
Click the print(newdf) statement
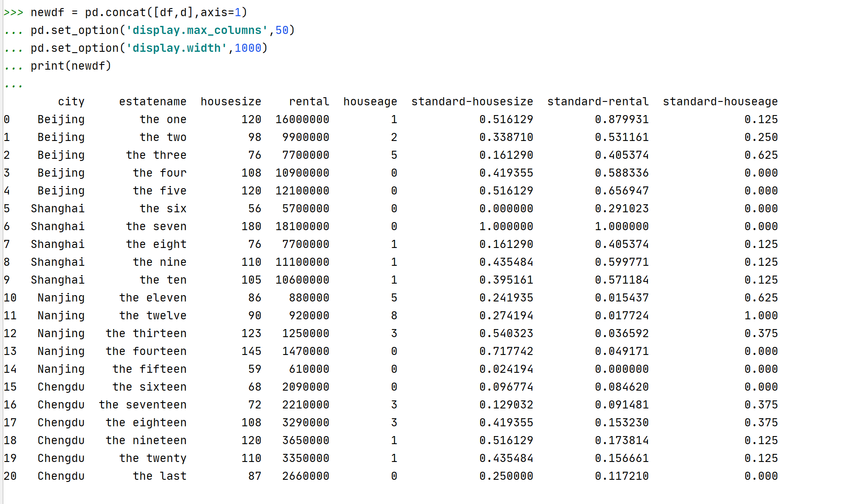point(71,66)
